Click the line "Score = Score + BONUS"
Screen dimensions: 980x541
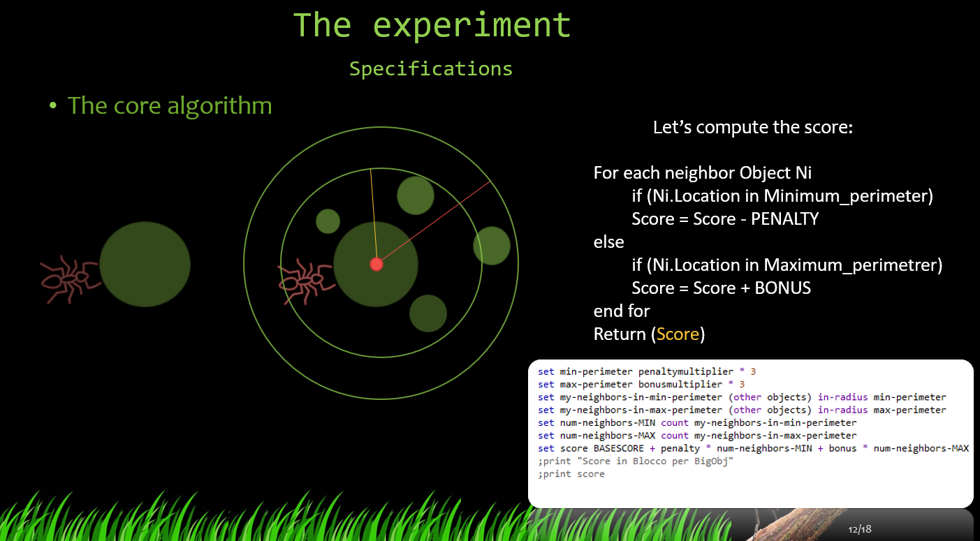[722, 288]
